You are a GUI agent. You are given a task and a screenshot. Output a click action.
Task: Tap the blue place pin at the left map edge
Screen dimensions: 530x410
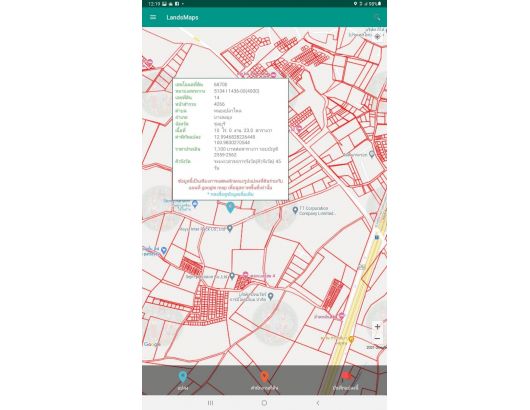click(x=164, y=251)
